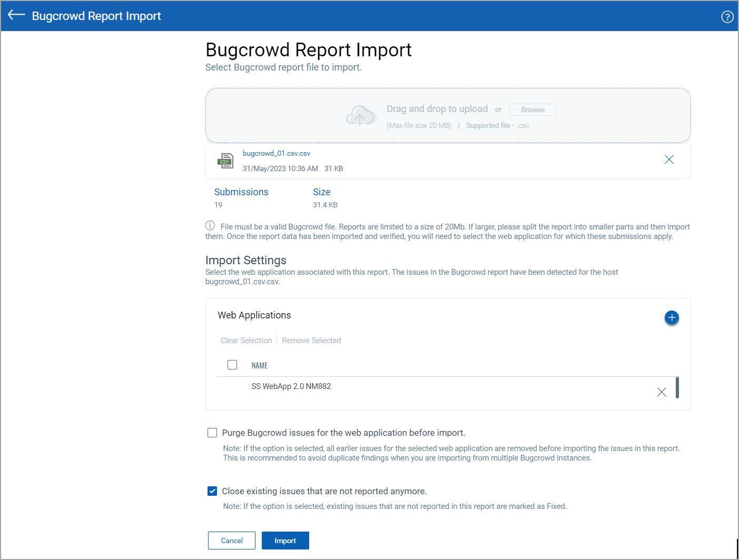Click the NAME column header
Screen dimensions: 739x560
[260, 365]
